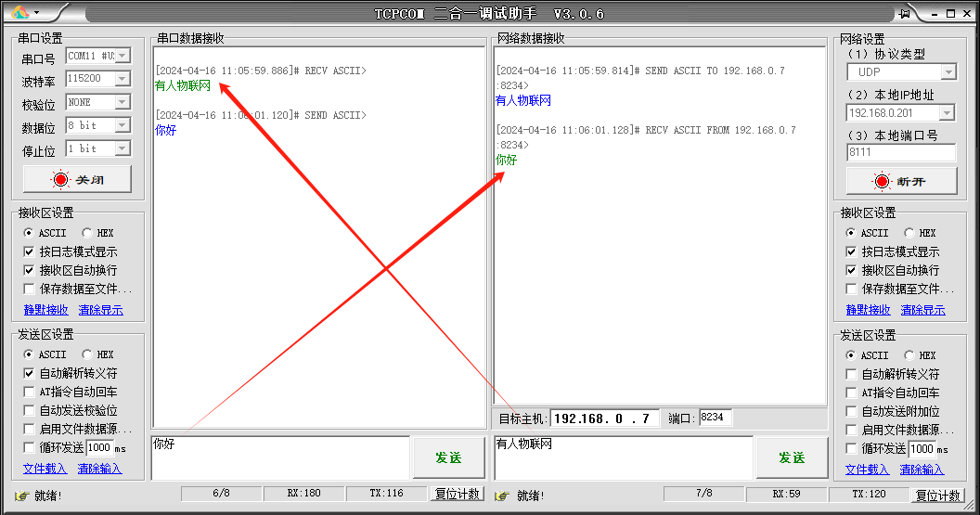
Task: Toggle 自动发送附加位 checkbox
Action: 851,411
